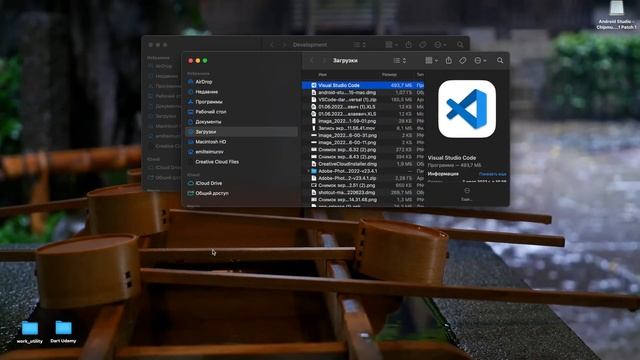Viewport: 640px width, 360px height.
Task: Select the VSCode-dar…versal (1).zip file
Action: (363, 100)
